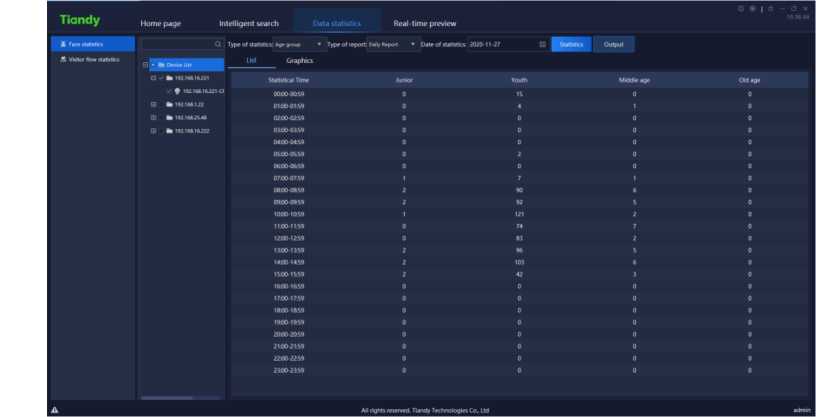Viewport: 816px width, 417px height.
Task: Click the camera icon for 192.168.16.221-Cl
Action: click(x=177, y=91)
